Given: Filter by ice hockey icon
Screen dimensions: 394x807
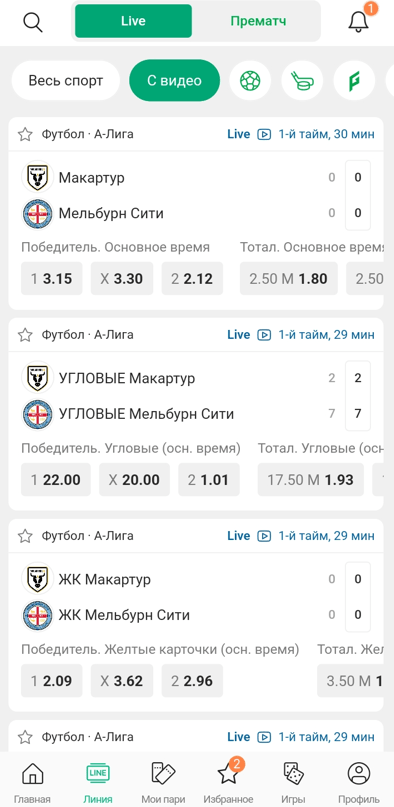Looking at the screenshot, I should pyautogui.click(x=302, y=81).
